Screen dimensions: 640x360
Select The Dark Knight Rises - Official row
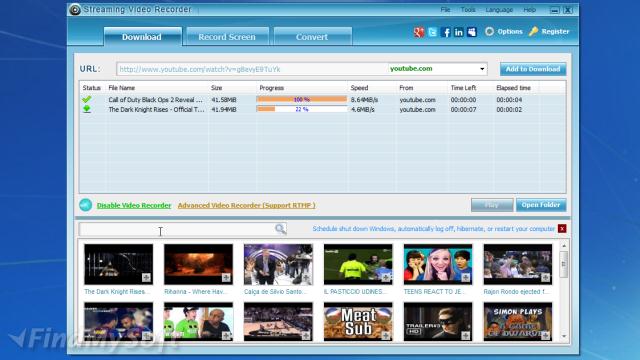[322, 109]
